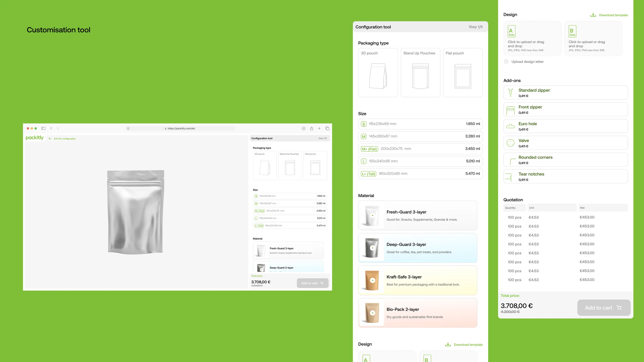Click the browser tab overview icon

[327, 128]
